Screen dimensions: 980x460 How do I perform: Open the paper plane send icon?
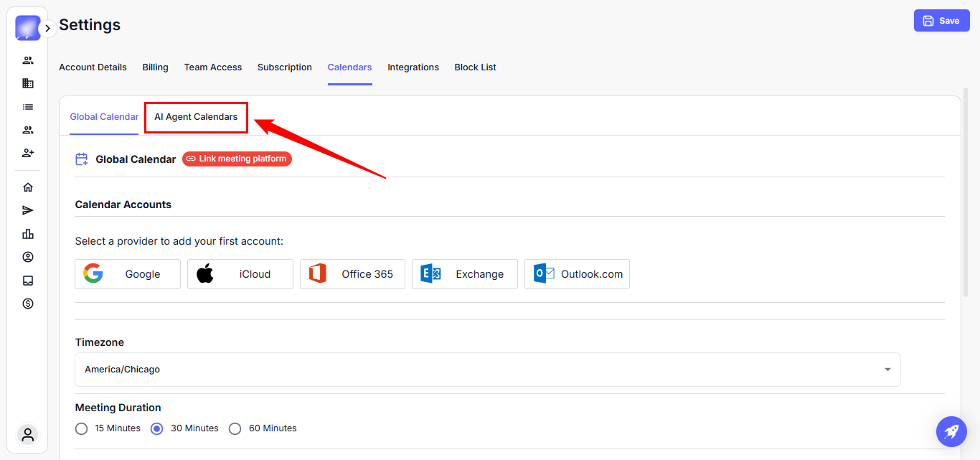click(28, 210)
